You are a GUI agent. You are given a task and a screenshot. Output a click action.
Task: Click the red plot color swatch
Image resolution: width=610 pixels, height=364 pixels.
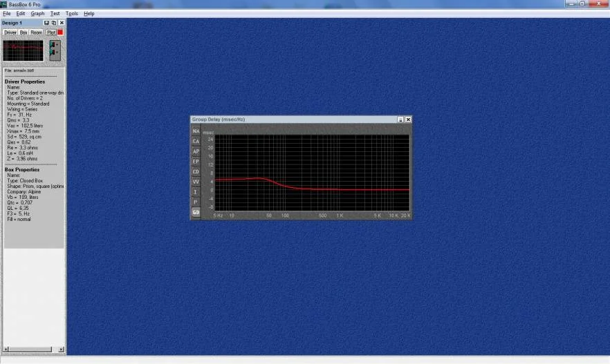pos(60,32)
